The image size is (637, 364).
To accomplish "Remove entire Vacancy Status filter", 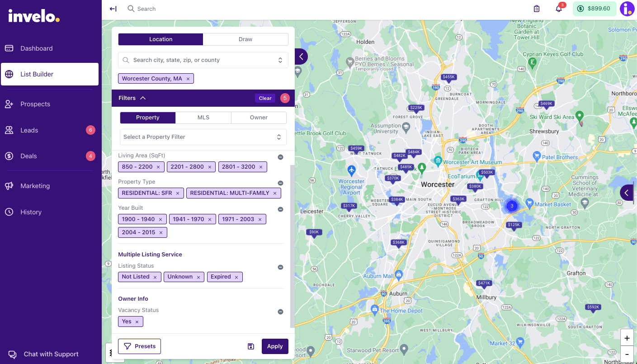I will [x=280, y=312].
